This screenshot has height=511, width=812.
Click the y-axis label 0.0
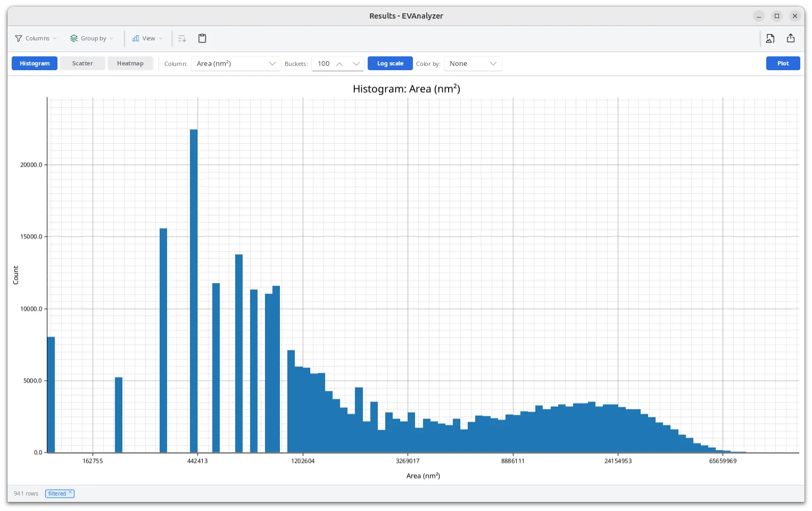[38, 453]
